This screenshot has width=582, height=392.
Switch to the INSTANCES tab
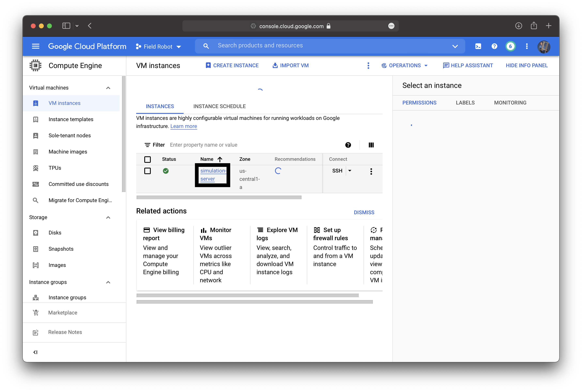(160, 107)
